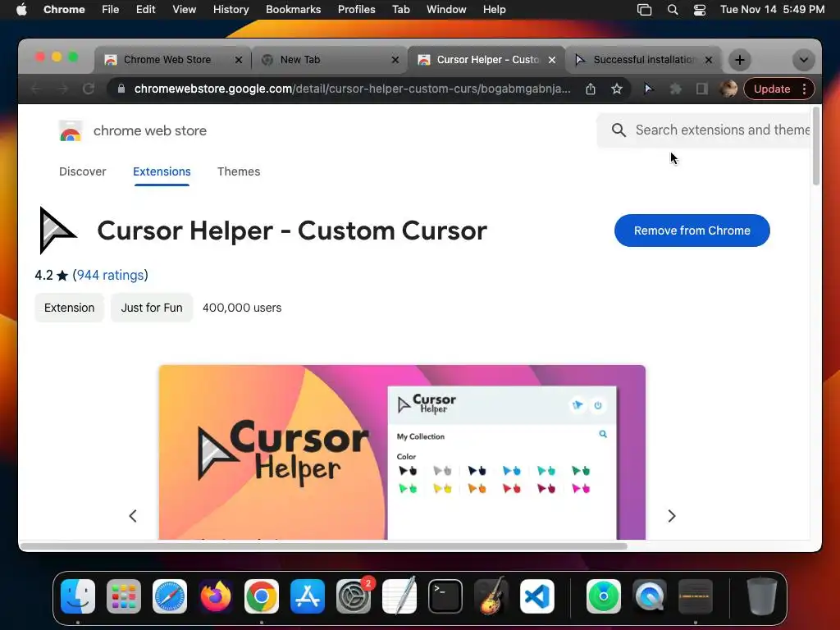Viewport: 840px width, 630px height.
Task: Close the Successful installation tab
Action: [x=708, y=60]
